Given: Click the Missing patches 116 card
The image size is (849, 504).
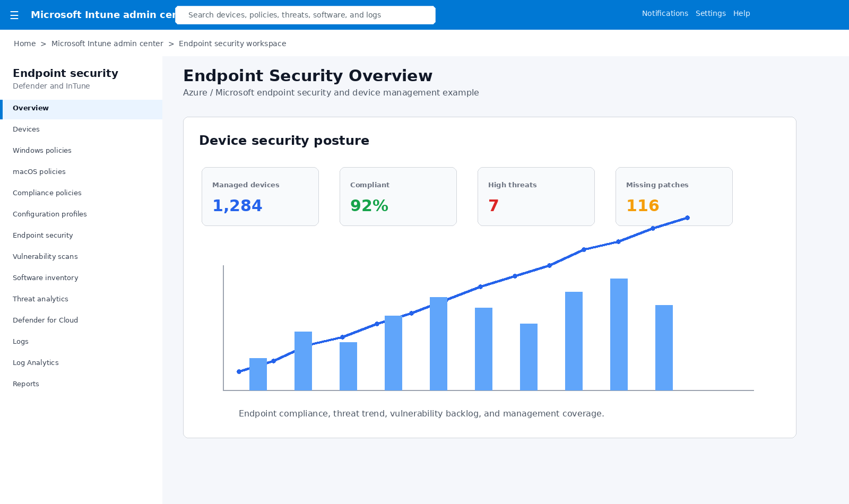Looking at the screenshot, I should (674, 196).
